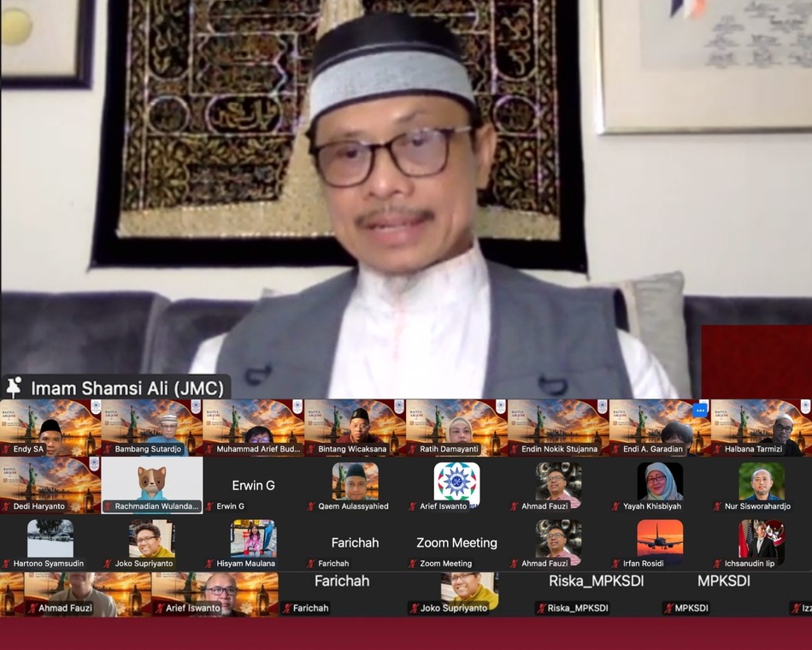Click muted mic icon next to Endy SA
The height and width of the screenshot is (650, 812).
coord(6,449)
